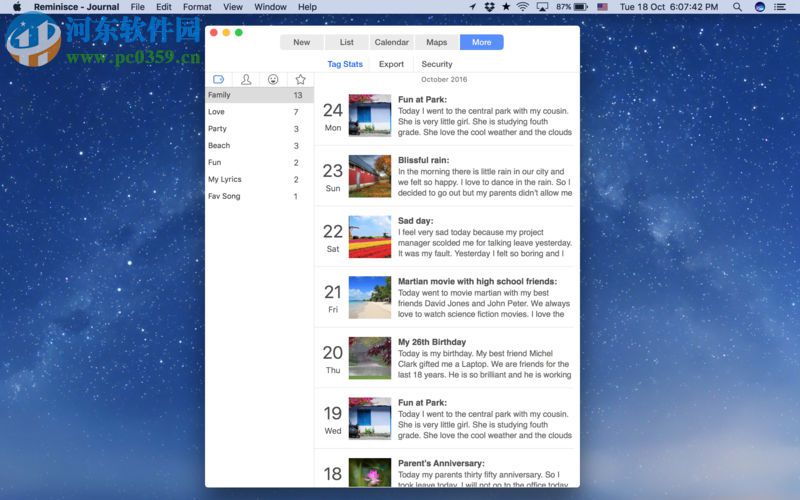Click the thumbnail of the 24 Mon entry
Viewport: 800px width, 500px height.
[370, 115]
